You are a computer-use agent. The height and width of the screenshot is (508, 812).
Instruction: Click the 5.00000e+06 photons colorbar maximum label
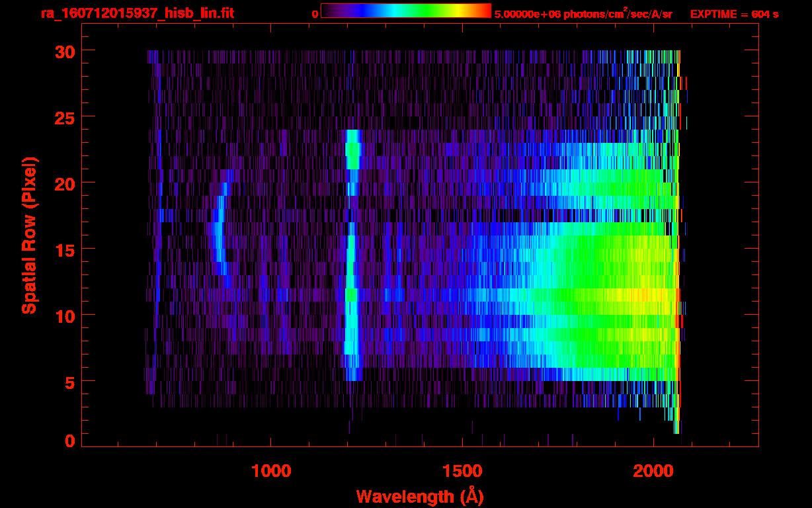pyautogui.click(x=583, y=13)
